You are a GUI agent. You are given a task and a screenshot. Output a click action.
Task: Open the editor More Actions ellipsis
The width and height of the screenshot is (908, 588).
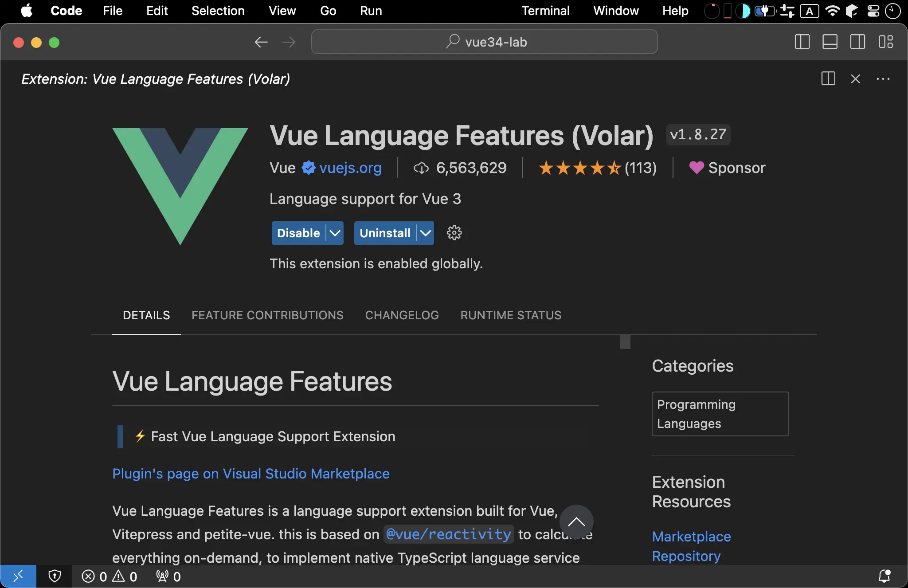pyautogui.click(x=883, y=79)
